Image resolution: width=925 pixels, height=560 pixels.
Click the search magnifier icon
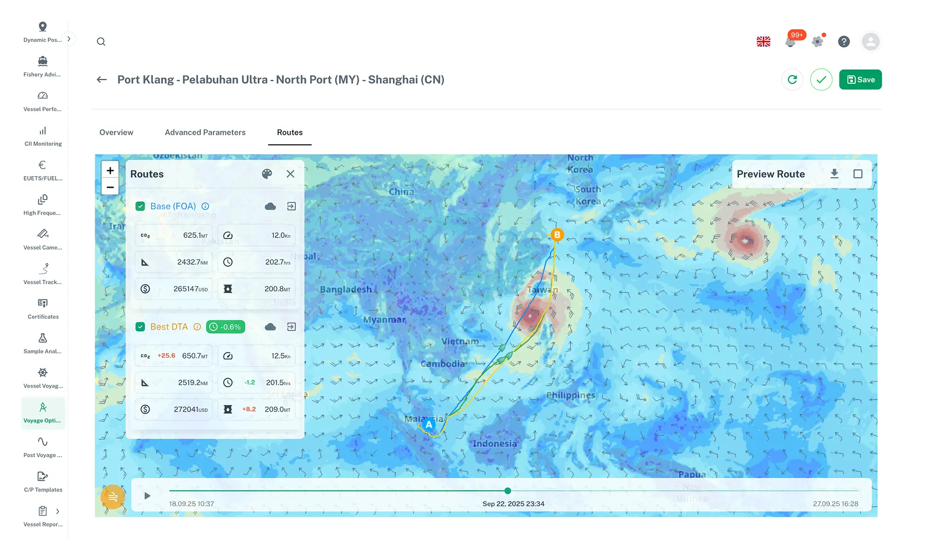pyautogui.click(x=101, y=41)
